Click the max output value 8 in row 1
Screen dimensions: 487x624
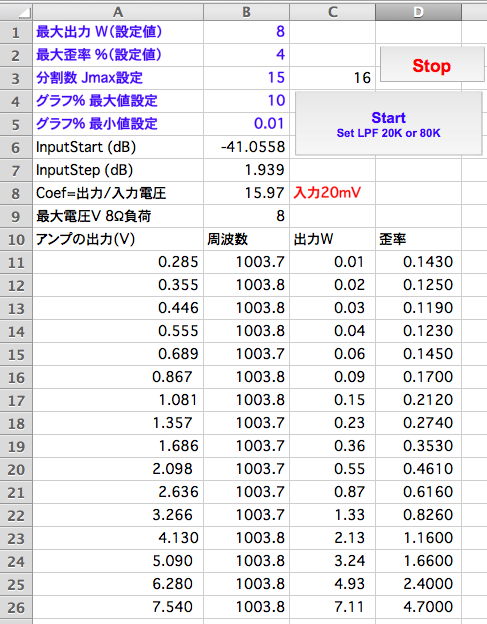tap(246, 32)
